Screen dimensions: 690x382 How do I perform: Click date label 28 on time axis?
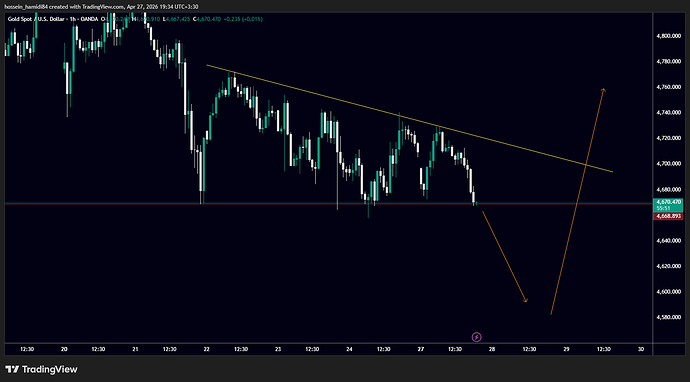tap(492, 349)
